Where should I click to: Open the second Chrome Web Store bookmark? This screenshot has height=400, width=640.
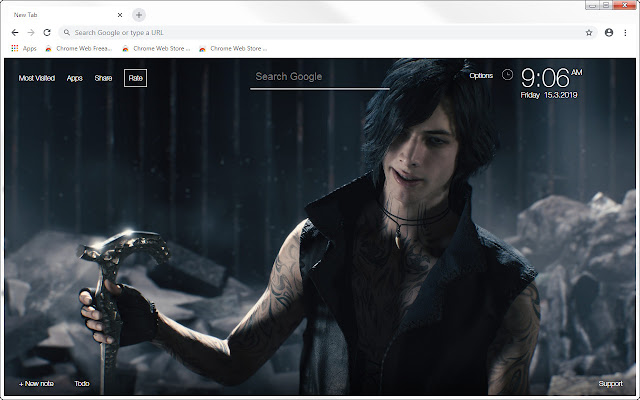click(156, 48)
